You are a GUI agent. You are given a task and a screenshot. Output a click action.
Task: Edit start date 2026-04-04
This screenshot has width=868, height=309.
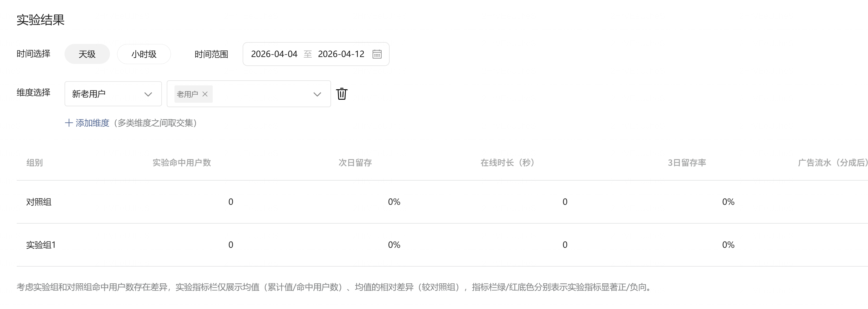click(x=274, y=54)
